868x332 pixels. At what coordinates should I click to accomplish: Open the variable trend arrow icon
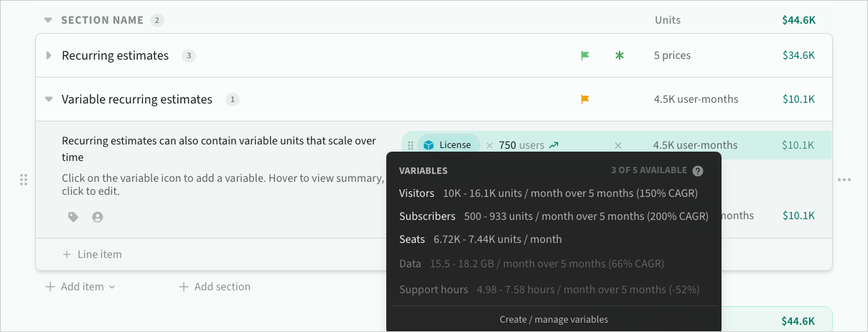[554, 145]
